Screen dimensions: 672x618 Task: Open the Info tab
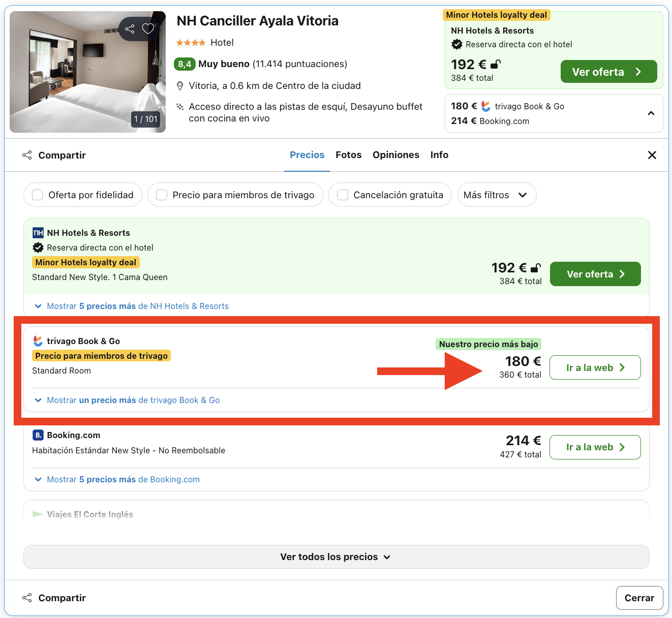pyautogui.click(x=439, y=155)
